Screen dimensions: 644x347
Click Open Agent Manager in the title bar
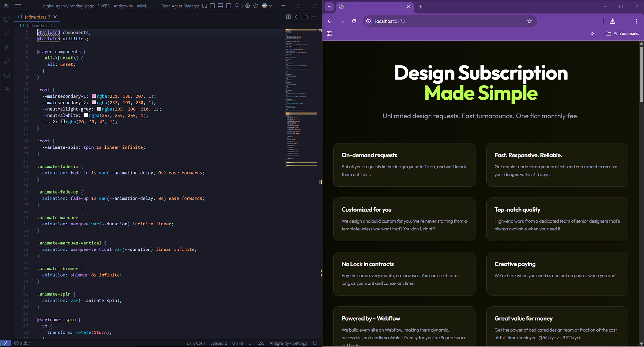click(x=180, y=6)
